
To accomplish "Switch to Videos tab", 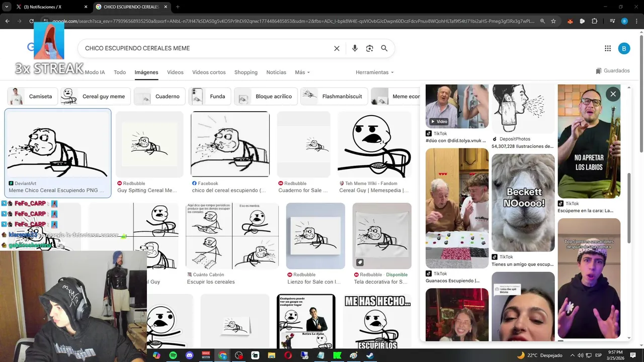I will point(175,72).
